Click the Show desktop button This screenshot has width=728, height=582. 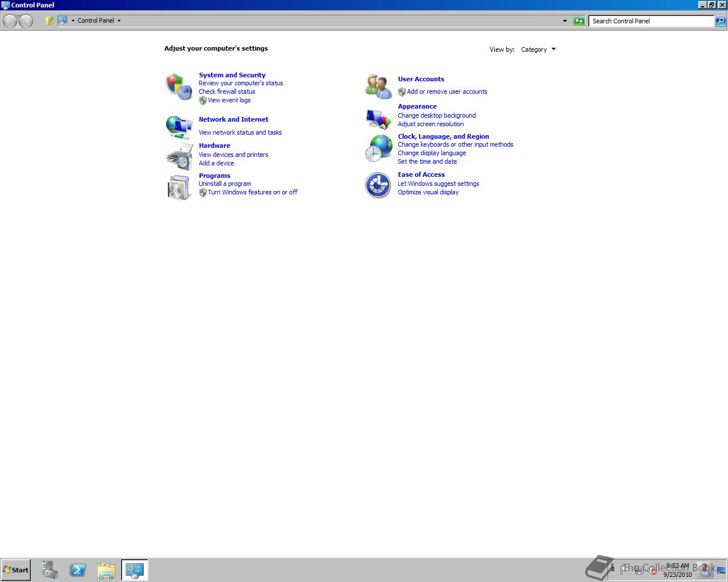coord(721,570)
